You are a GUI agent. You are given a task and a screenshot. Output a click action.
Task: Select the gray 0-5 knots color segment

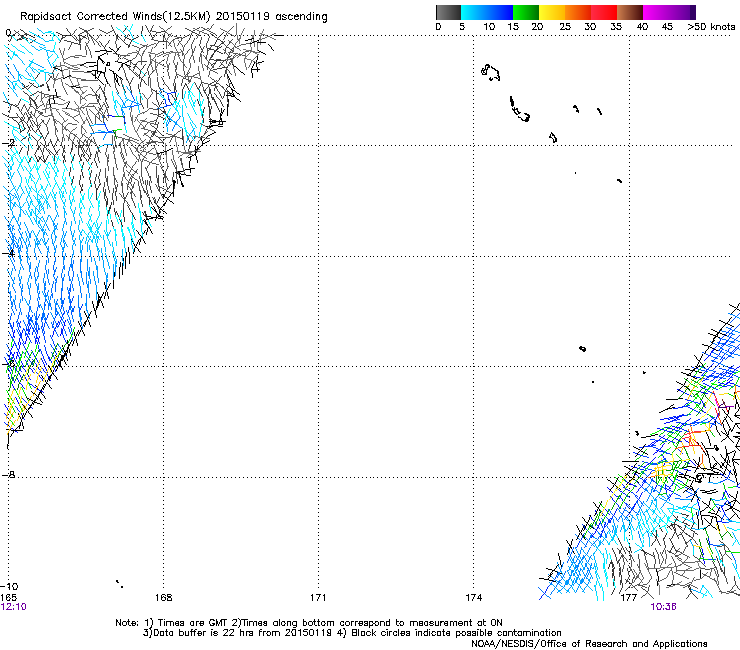click(x=448, y=12)
